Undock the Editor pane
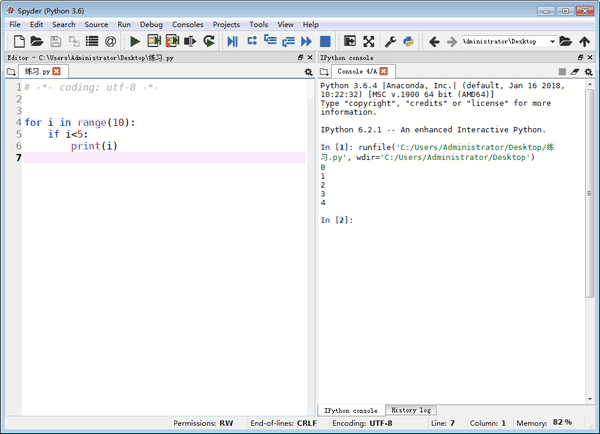The image size is (600, 434). (x=300, y=57)
